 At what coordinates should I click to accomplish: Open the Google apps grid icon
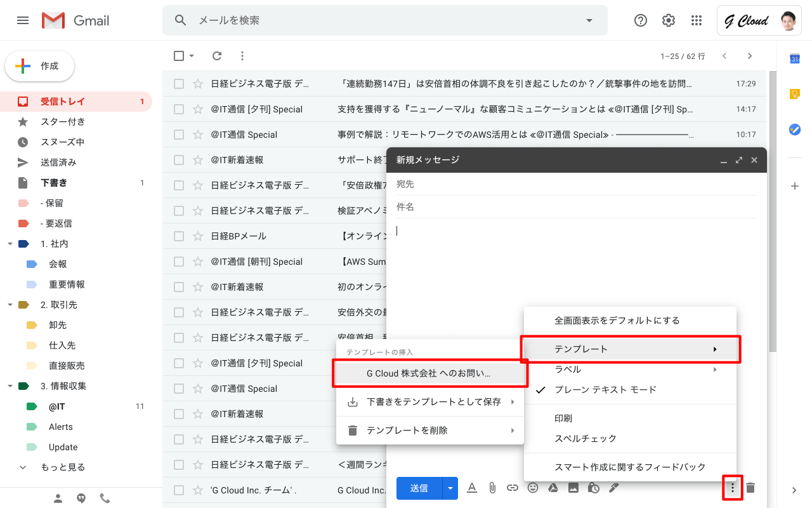697,20
